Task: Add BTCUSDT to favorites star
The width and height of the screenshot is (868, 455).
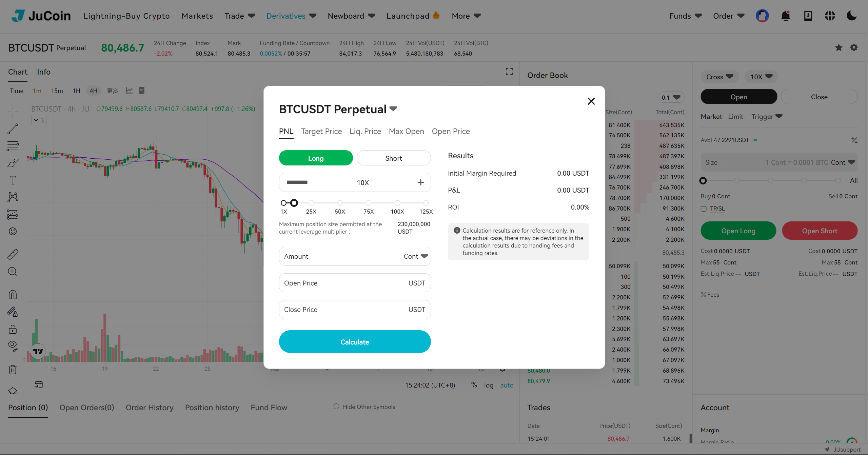Action: [839, 47]
